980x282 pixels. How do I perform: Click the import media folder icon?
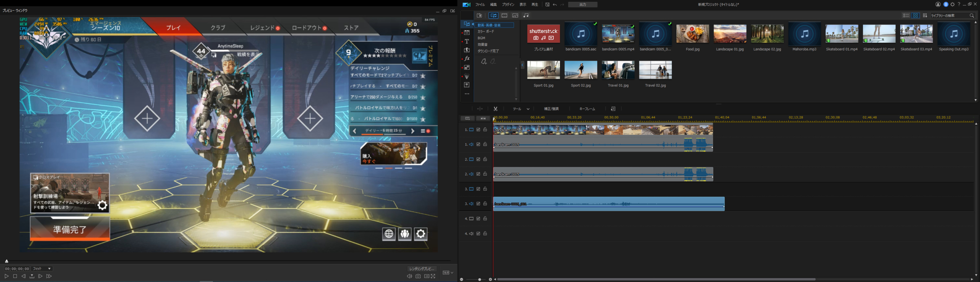(479, 16)
